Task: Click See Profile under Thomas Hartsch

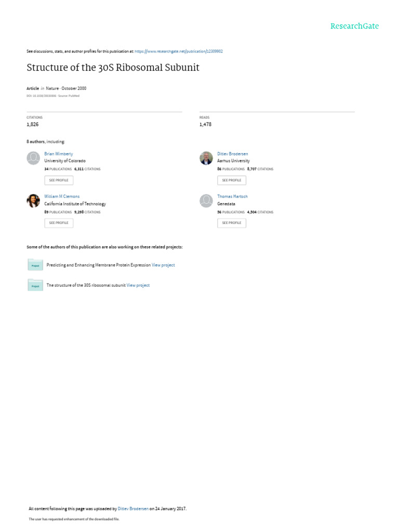Action: pos(232,223)
